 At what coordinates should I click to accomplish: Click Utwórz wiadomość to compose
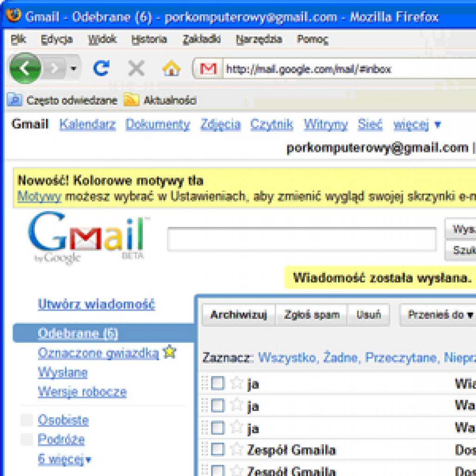pos(97,304)
